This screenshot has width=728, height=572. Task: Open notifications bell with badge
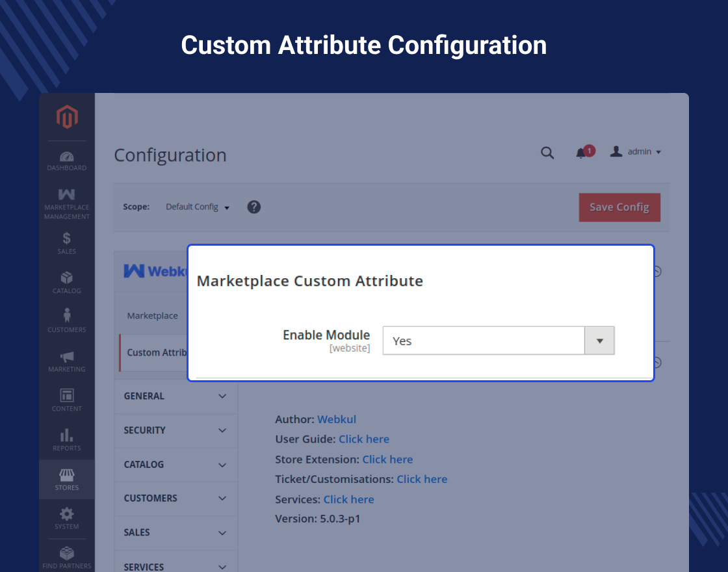coord(584,152)
